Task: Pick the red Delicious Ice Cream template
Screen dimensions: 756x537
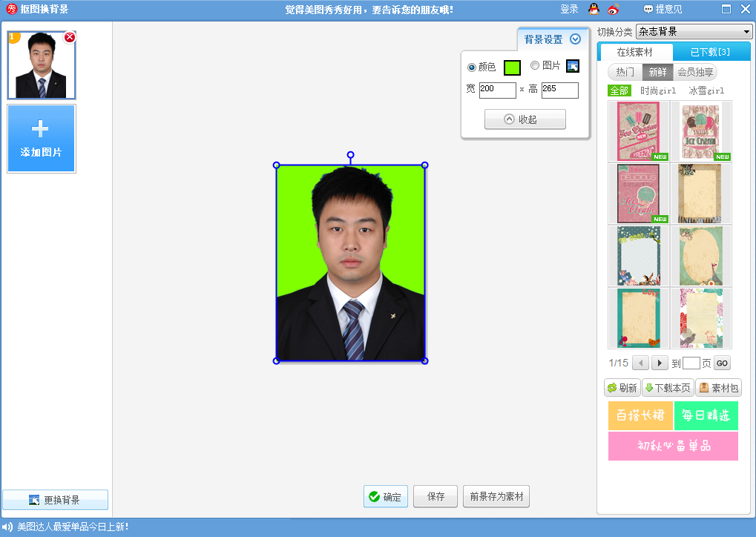Action: click(638, 194)
